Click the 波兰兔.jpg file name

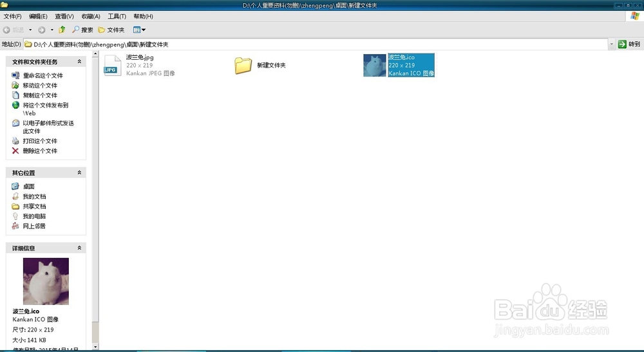(140, 57)
